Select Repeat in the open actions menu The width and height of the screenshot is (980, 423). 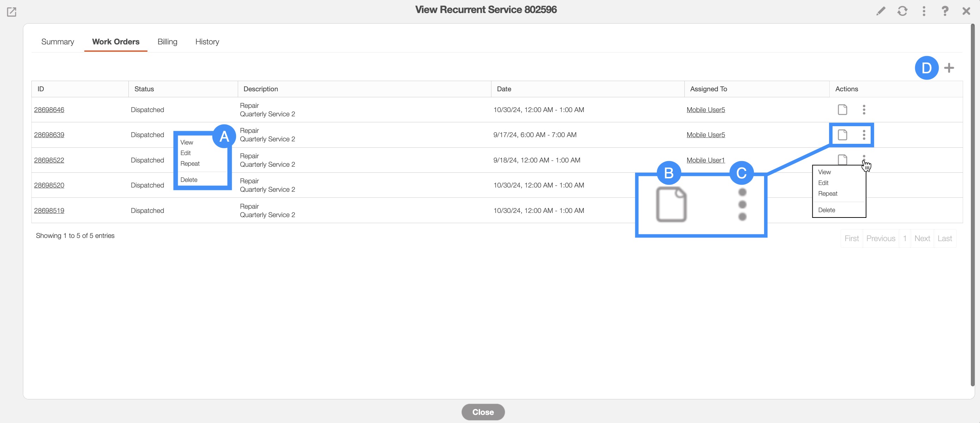click(x=828, y=194)
